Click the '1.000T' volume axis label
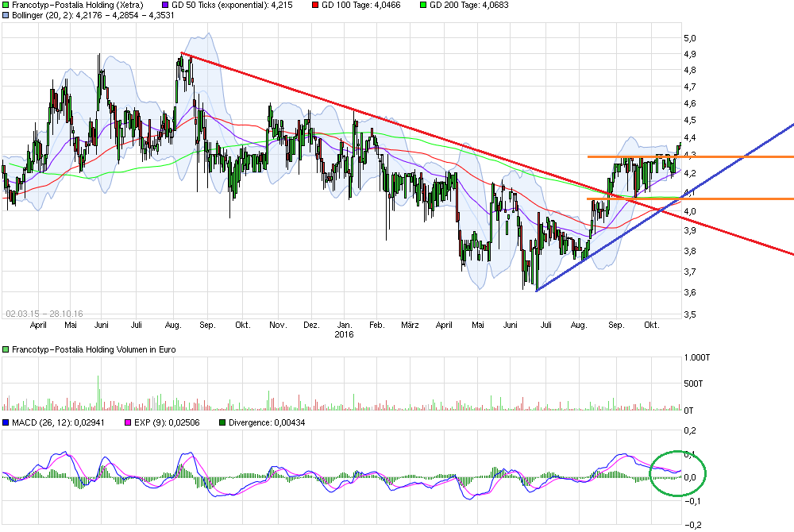Image resolution: width=794 pixels, height=532 pixels. [x=697, y=357]
